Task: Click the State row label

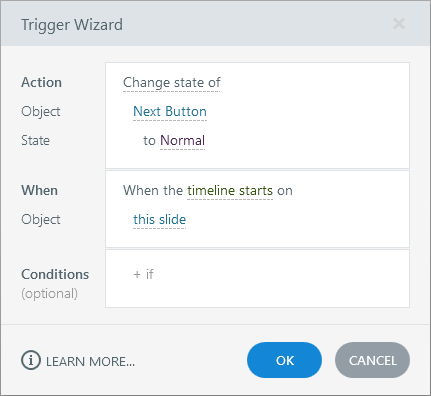Action: [x=35, y=140]
